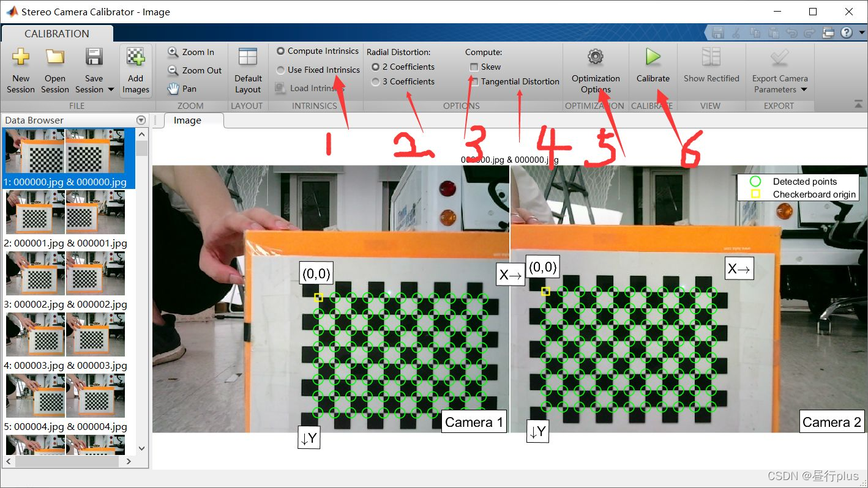Image resolution: width=868 pixels, height=488 pixels.
Task: Click the Data Browser panel title
Action: pyautogui.click(x=34, y=120)
